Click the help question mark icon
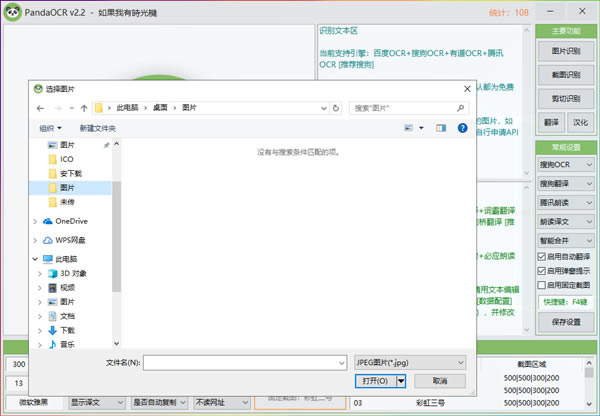Screen dimensions: 600x416 click(462, 128)
